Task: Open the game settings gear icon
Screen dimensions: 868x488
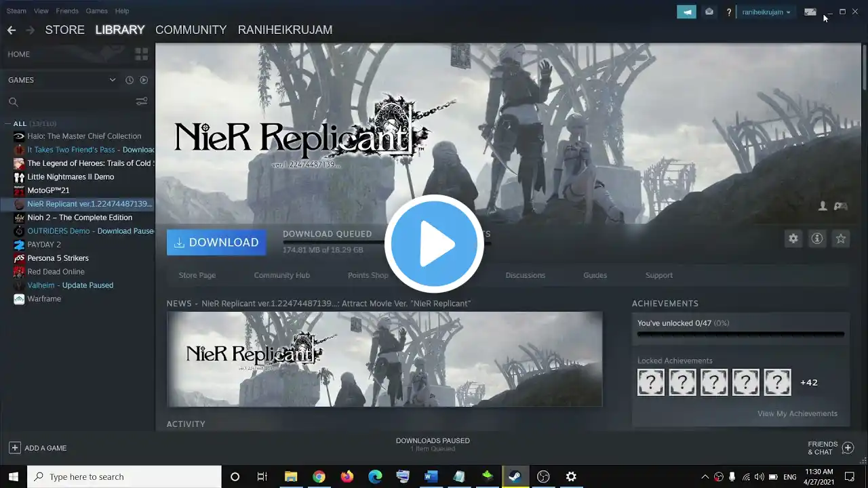Action: tap(793, 239)
